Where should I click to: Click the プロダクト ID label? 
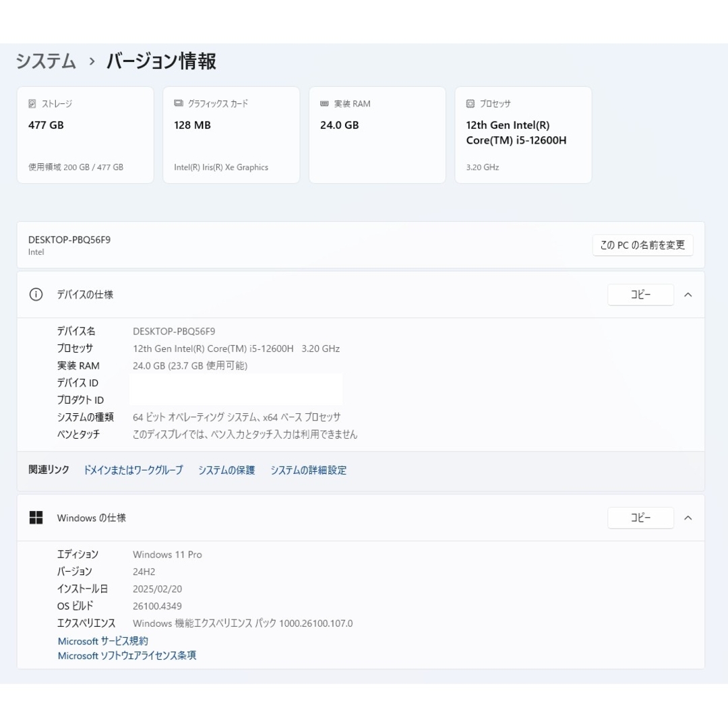coord(80,400)
